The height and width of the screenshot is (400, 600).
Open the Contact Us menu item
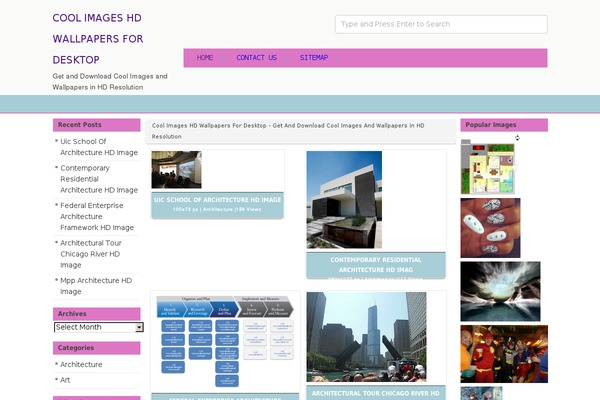click(256, 58)
